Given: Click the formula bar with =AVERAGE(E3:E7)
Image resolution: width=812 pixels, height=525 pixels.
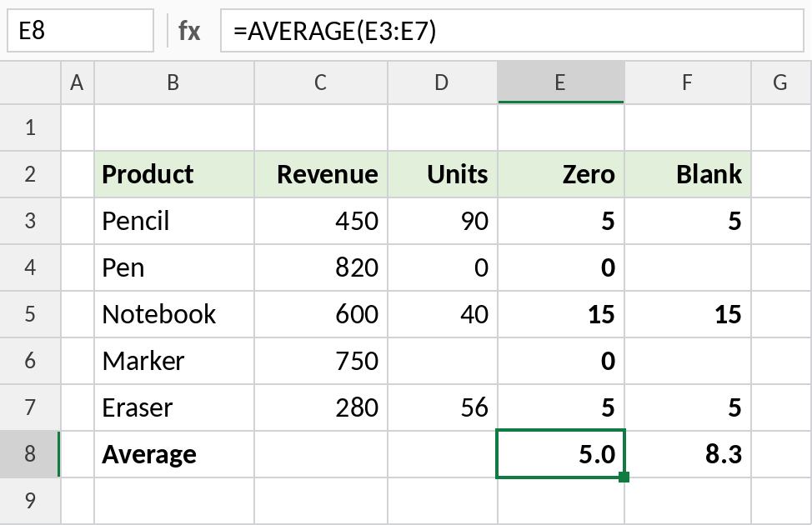Looking at the screenshot, I should click(x=512, y=31).
